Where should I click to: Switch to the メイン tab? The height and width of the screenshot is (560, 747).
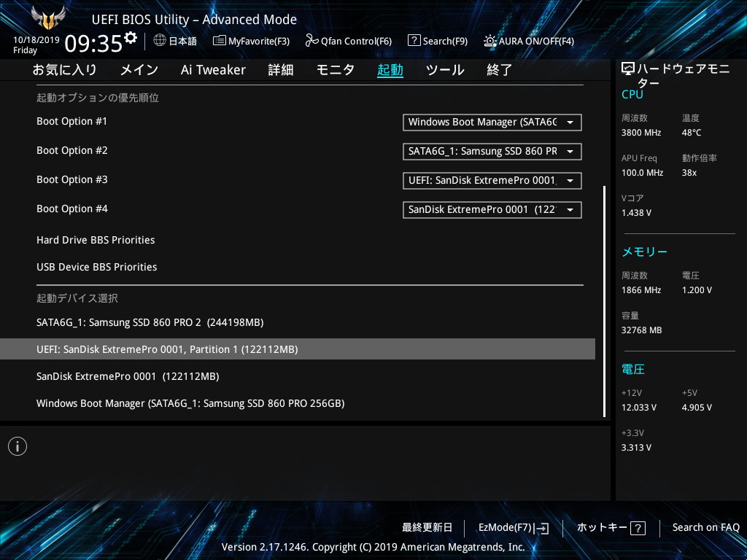point(139,70)
